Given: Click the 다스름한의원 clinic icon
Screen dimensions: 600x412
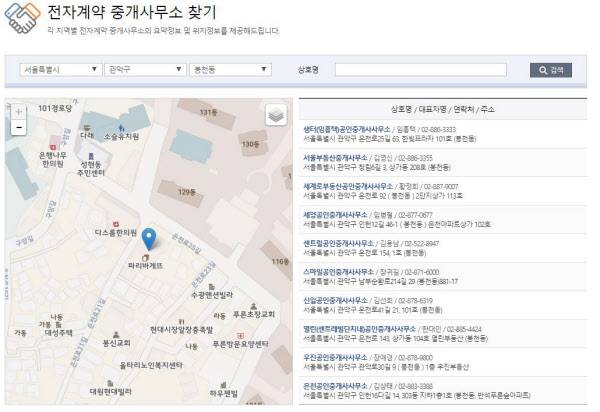Looking at the screenshot, I should pos(115,225).
